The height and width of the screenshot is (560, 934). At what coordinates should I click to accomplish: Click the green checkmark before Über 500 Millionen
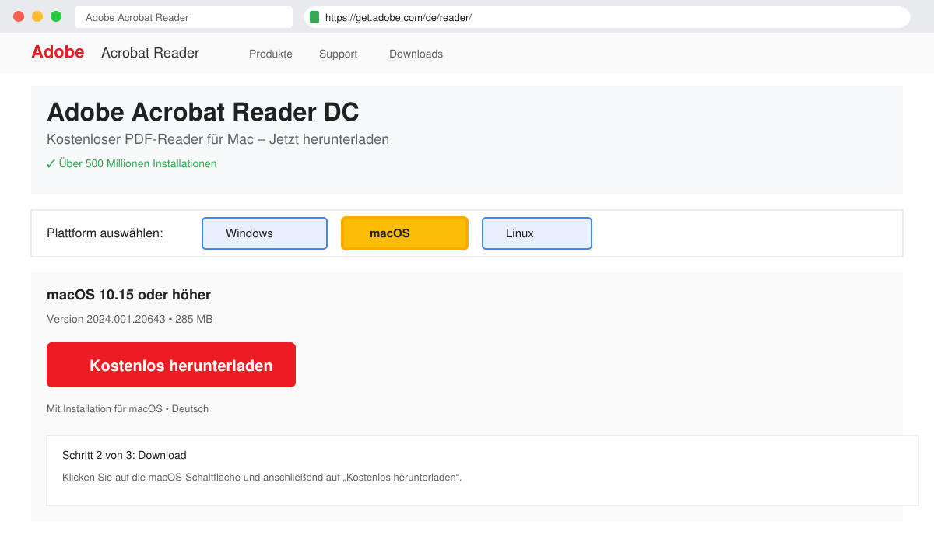[x=51, y=164]
